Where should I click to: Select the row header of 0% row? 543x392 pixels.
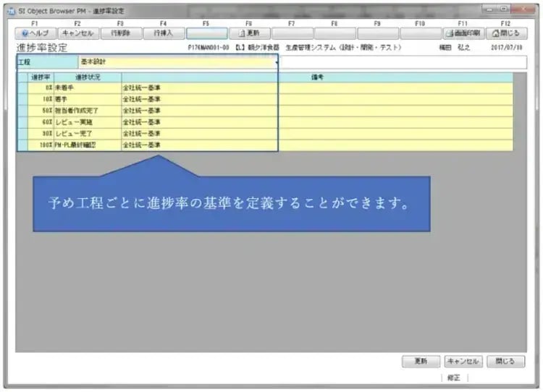point(22,86)
